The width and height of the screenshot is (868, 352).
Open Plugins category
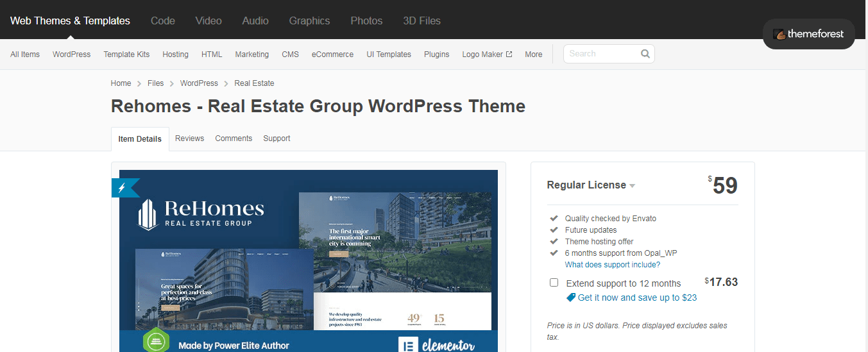(x=436, y=54)
